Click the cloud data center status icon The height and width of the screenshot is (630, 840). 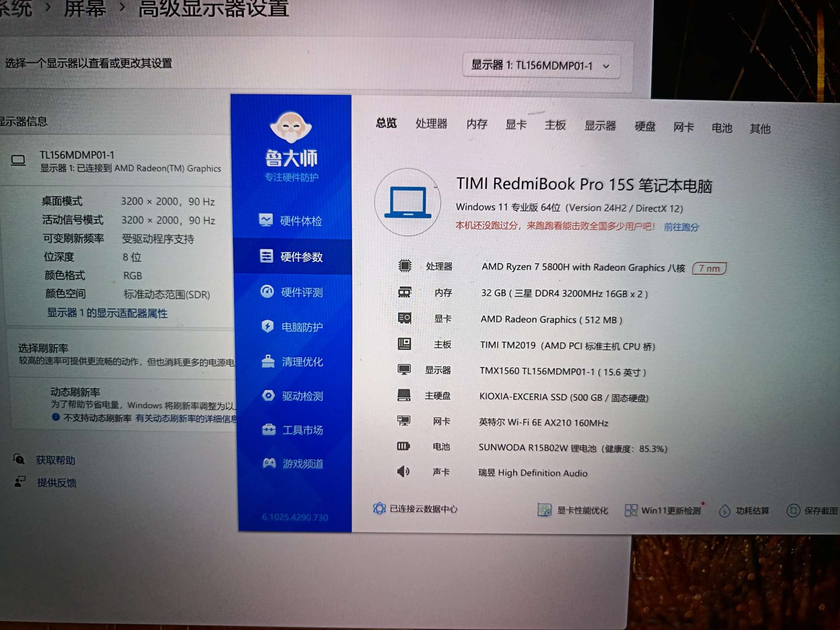tap(379, 508)
